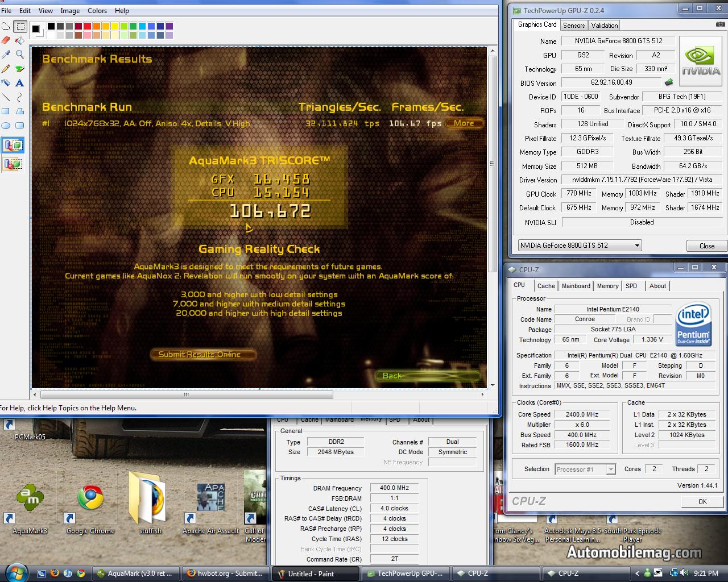Open the File menu in Paint
The width and height of the screenshot is (728, 582).
coord(6,11)
